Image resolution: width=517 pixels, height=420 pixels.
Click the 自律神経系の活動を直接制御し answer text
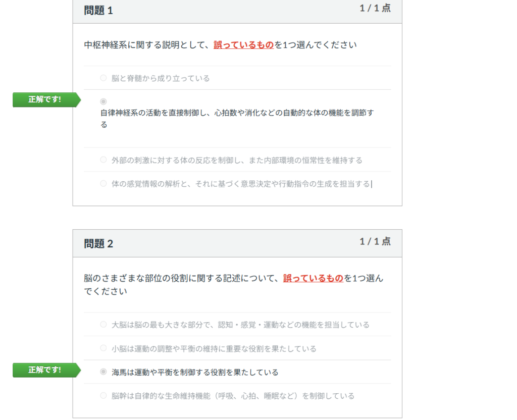pos(236,113)
